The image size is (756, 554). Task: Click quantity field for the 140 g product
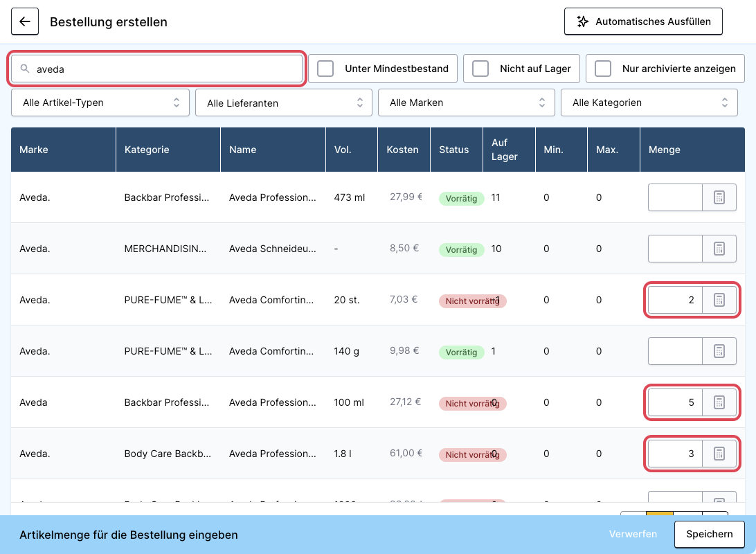[x=675, y=351]
